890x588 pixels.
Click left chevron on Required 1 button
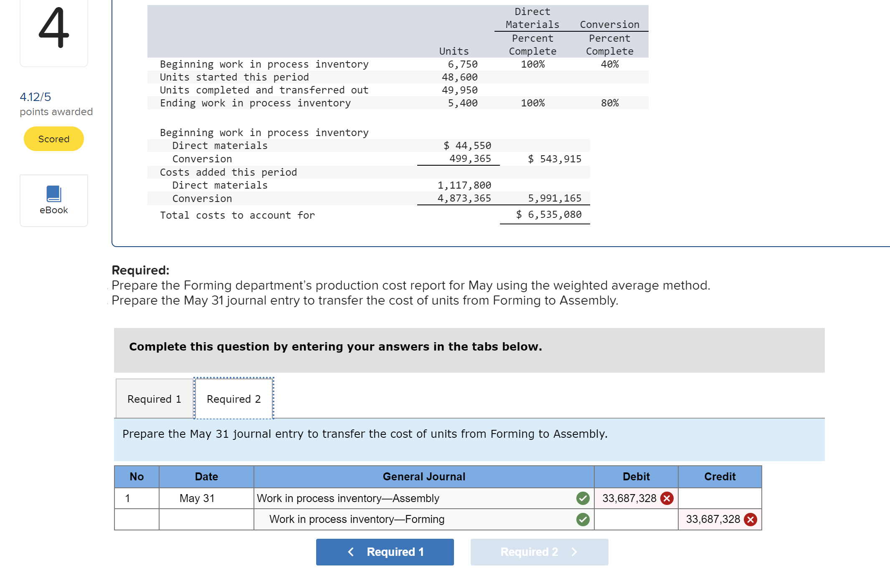click(x=351, y=552)
